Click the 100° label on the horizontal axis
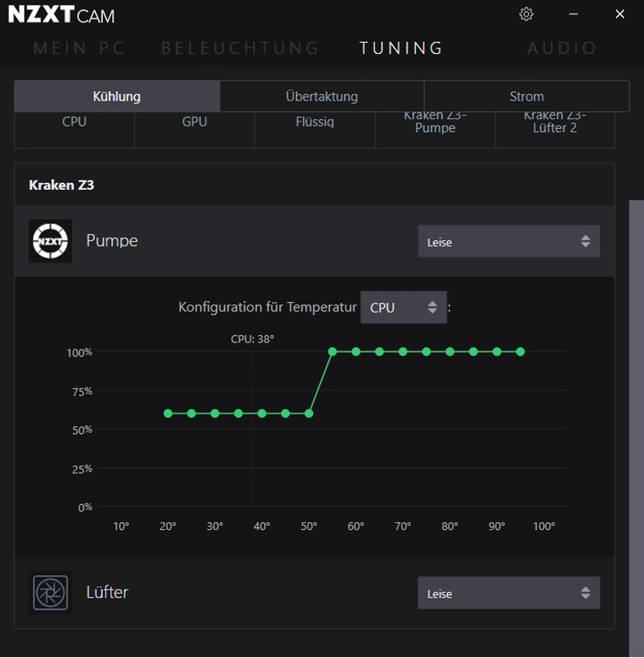The image size is (644, 658). pyautogui.click(x=543, y=526)
